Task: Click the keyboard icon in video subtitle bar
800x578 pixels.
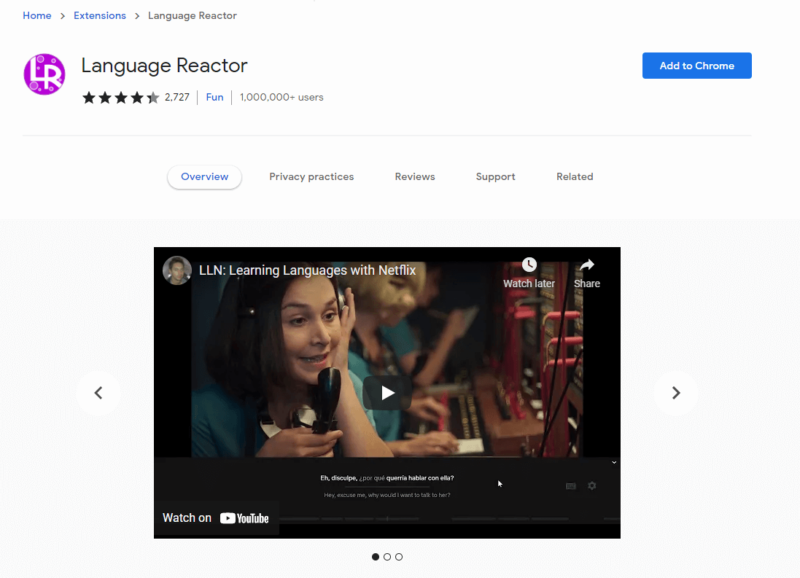Action: (571, 486)
